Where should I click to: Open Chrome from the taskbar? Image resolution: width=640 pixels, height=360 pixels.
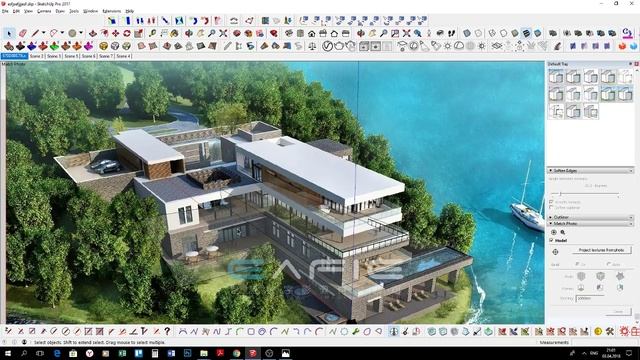236,353
